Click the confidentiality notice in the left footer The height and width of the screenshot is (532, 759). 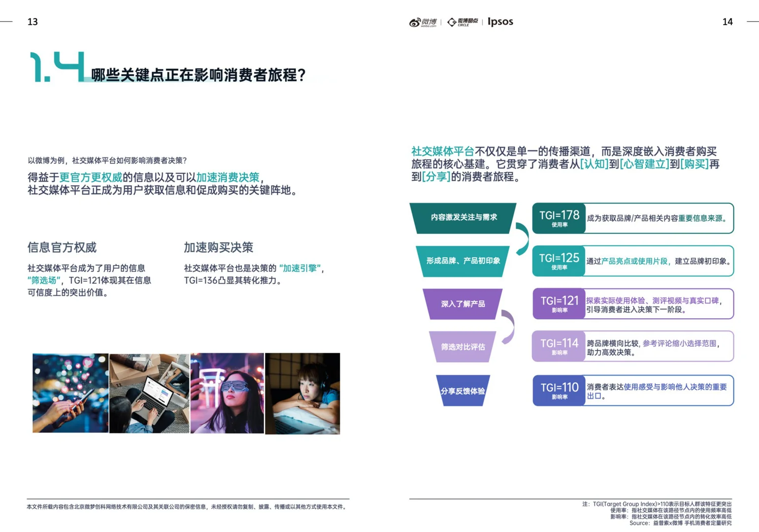pos(188,506)
